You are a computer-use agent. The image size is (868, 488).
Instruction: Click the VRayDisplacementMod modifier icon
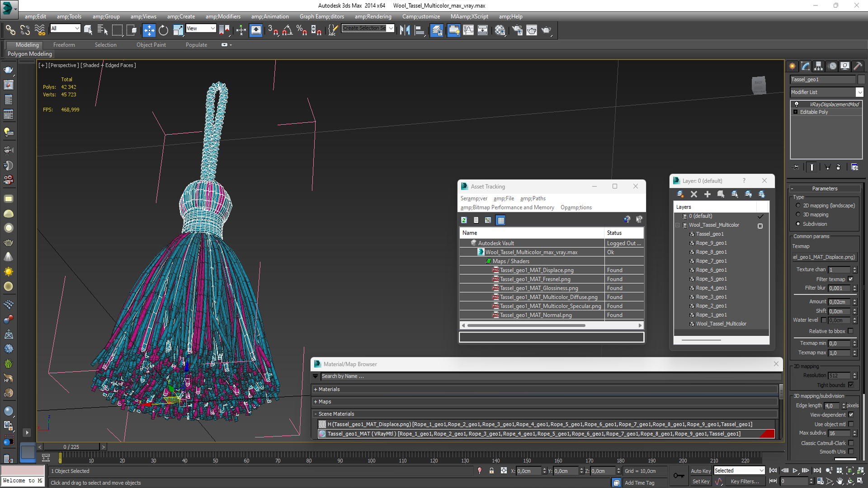[796, 104]
